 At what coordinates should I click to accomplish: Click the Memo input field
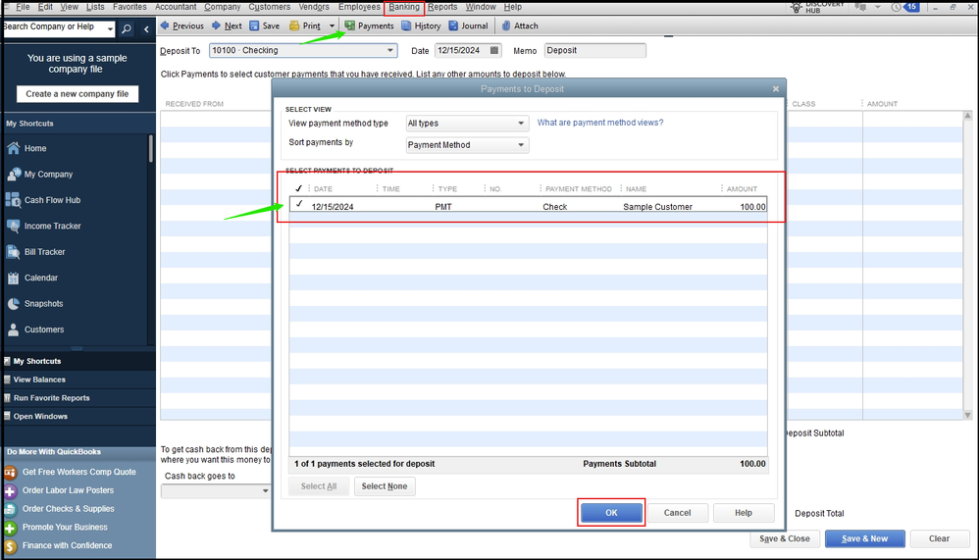593,51
